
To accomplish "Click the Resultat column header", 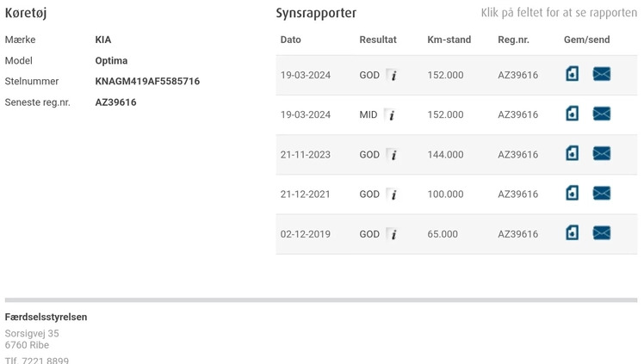I will (x=377, y=40).
